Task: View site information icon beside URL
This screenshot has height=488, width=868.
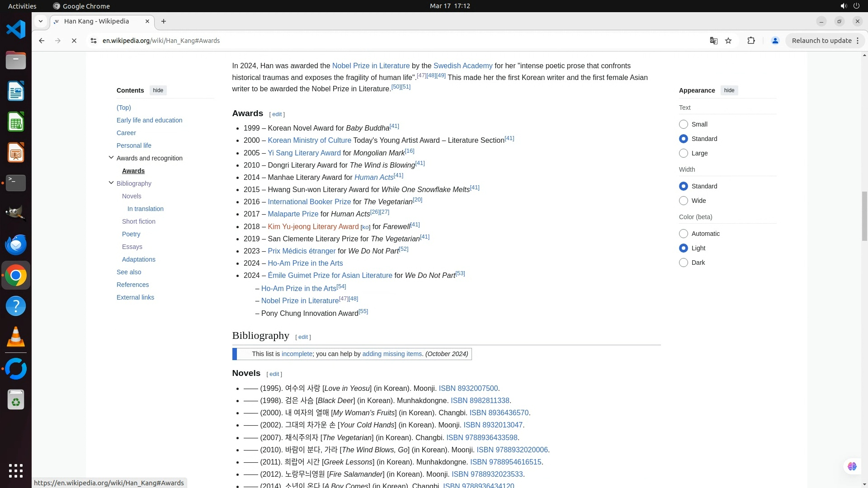Action: [94, 41]
